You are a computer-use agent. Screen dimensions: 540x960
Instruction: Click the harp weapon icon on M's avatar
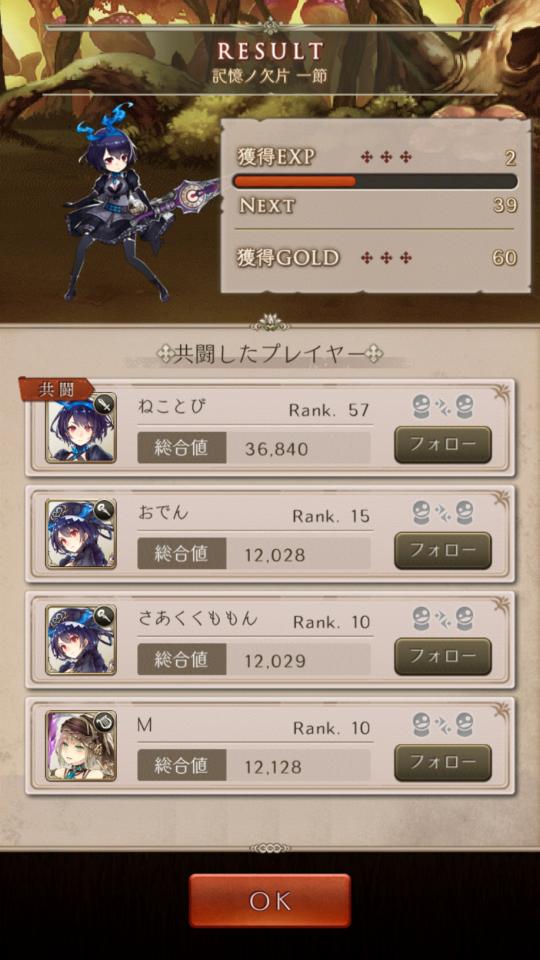[104, 721]
